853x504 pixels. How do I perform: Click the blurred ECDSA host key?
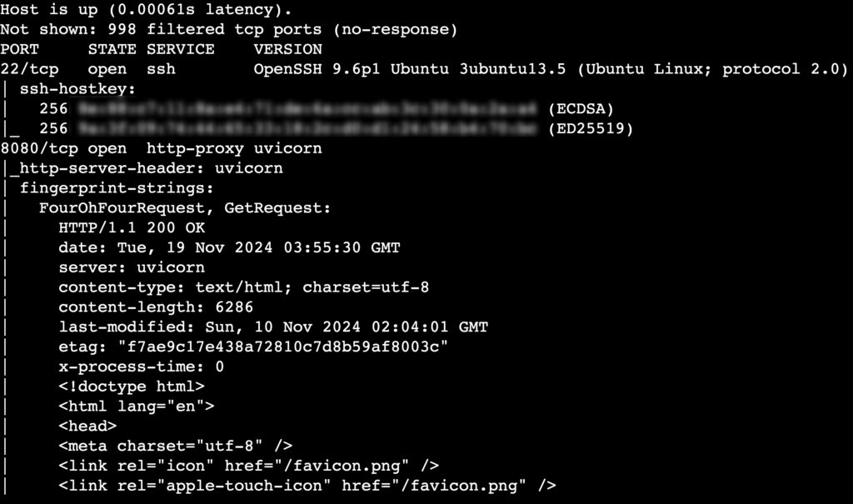(307, 109)
